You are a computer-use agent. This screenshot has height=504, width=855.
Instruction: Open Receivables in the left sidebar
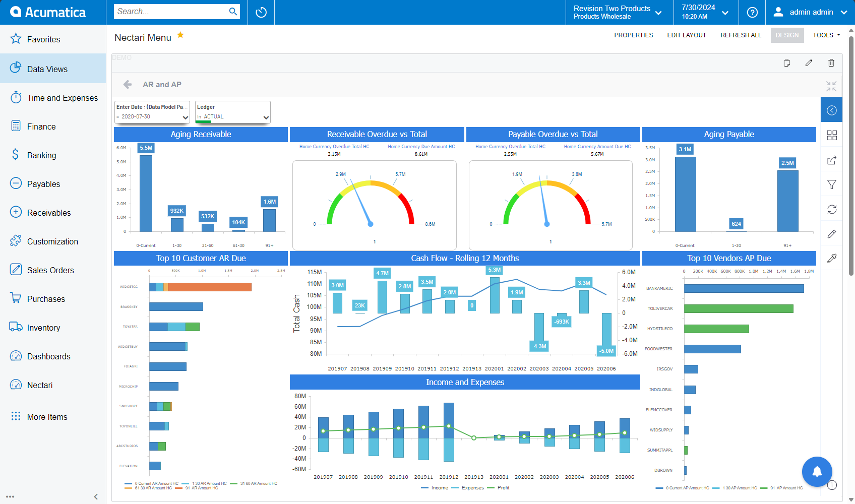[49, 213]
